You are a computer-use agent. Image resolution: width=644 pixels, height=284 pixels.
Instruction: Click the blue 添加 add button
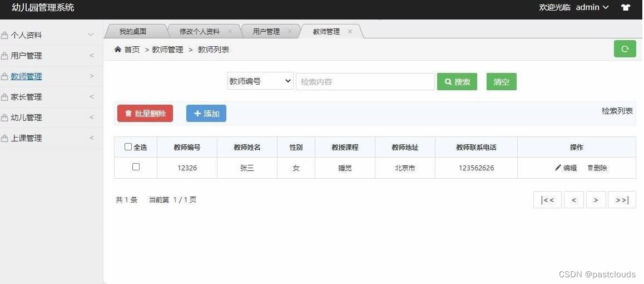pos(206,114)
